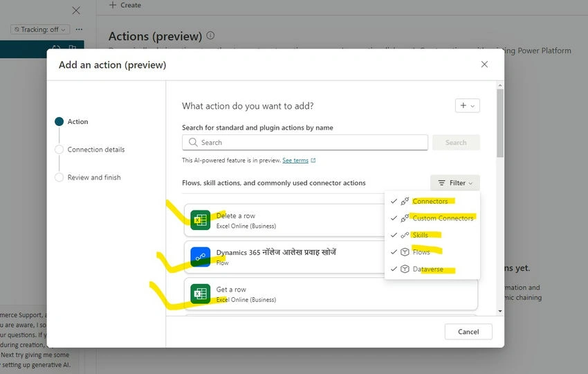Collapse the Filter dropdown
This screenshot has height=374, width=588.
[x=455, y=183]
